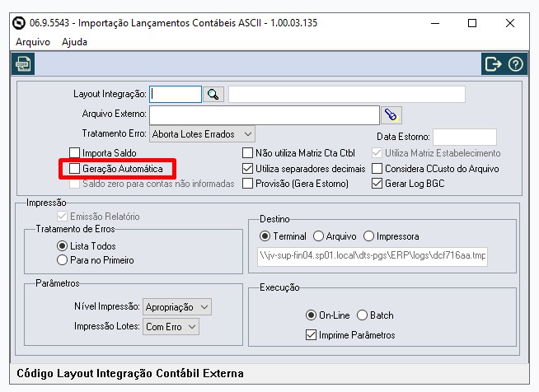The height and width of the screenshot is (392, 539).
Task: Select Batch execution mode
Action: 363,315
